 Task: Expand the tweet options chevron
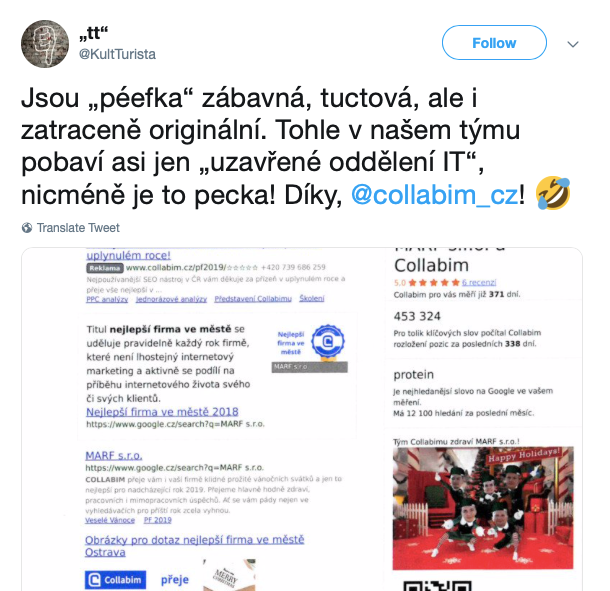(573, 44)
